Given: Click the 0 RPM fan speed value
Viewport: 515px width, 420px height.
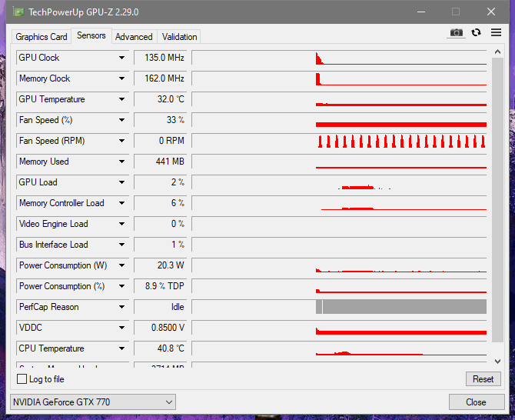Looking at the screenshot, I should (x=161, y=141).
